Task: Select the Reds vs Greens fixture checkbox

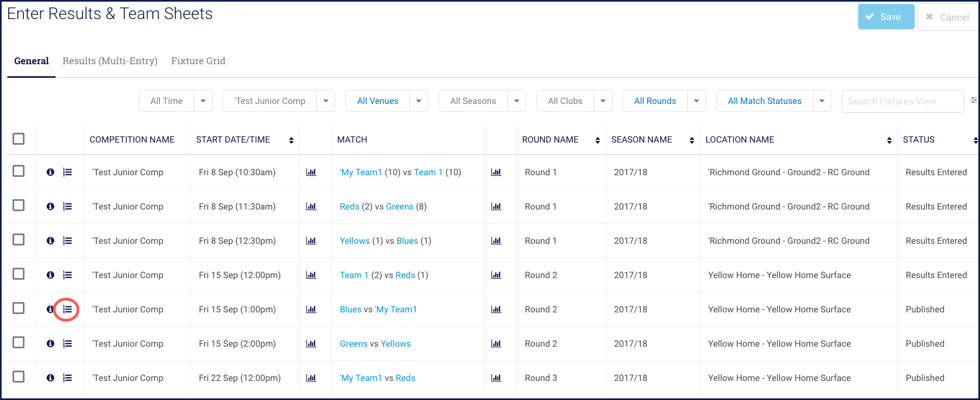Action: 19,205
